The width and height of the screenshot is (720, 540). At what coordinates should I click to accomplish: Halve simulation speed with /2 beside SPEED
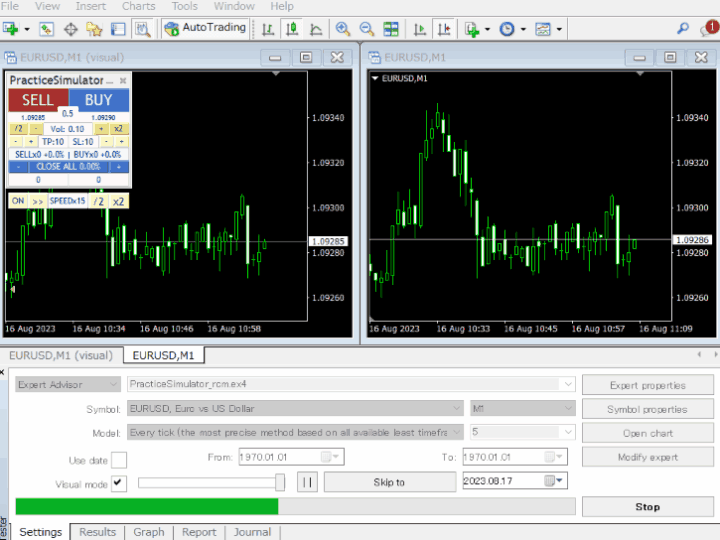click(98, 201)
